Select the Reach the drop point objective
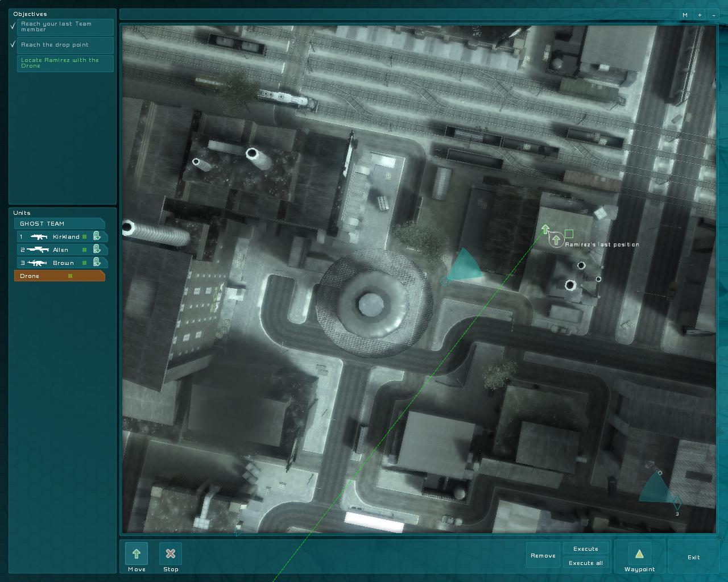Screen dimensions: 728x582 (65, 45)
